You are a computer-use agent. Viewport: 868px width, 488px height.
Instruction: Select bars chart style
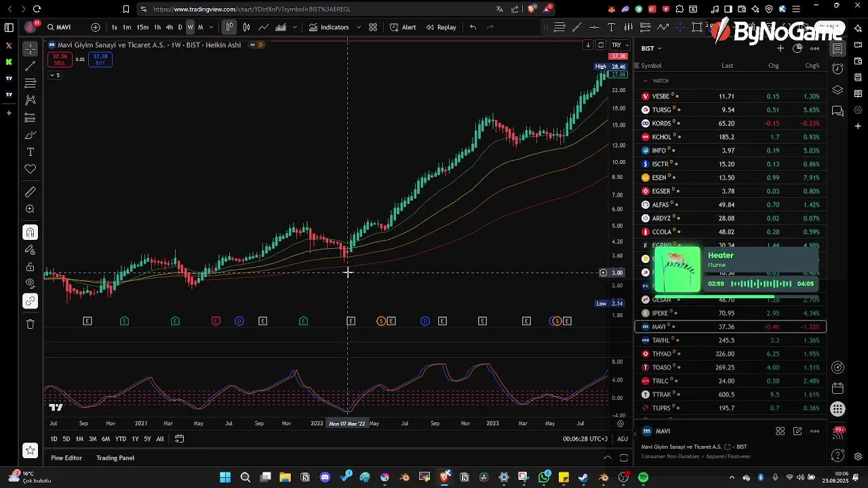[229, 27]
